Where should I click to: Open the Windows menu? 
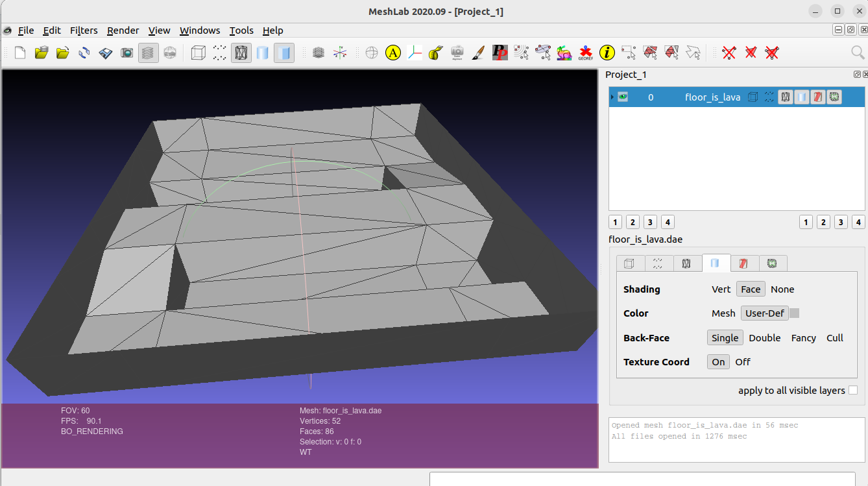click(x=200, y=30)
